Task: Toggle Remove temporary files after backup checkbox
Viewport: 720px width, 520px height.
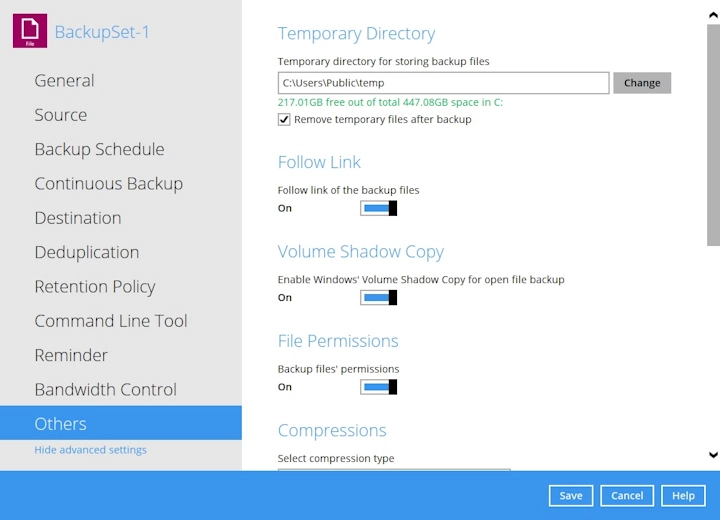Action: (x=285, y=120)
